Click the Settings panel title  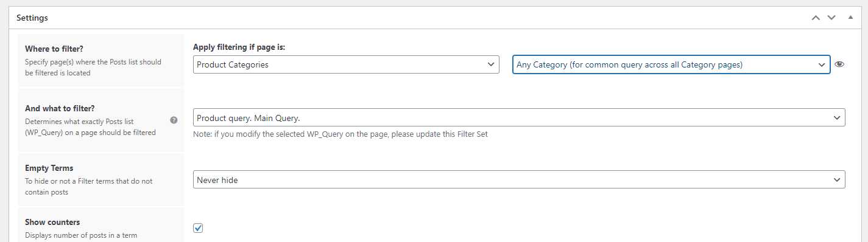coord(32,18)
